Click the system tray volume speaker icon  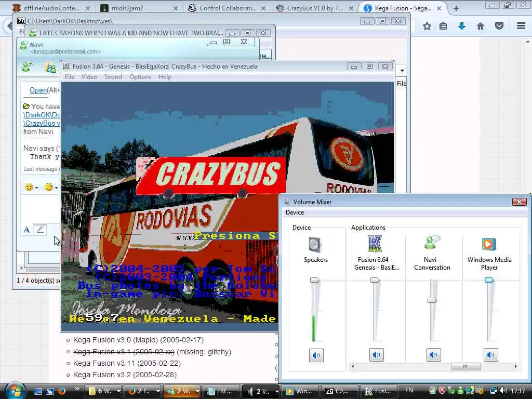click(x=503, y=391)
